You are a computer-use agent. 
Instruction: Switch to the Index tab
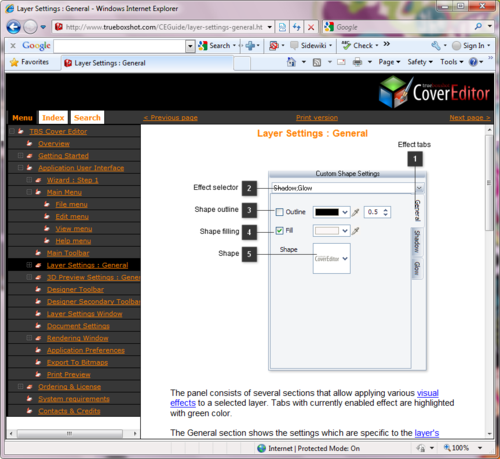tap(53, 118)
